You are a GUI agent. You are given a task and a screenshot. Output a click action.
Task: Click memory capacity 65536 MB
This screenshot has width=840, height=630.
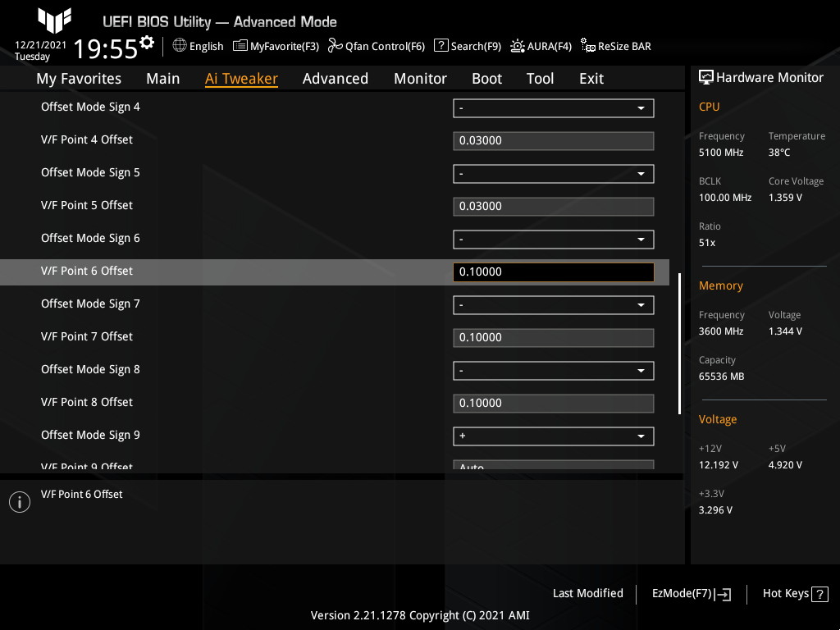[722, 377]
